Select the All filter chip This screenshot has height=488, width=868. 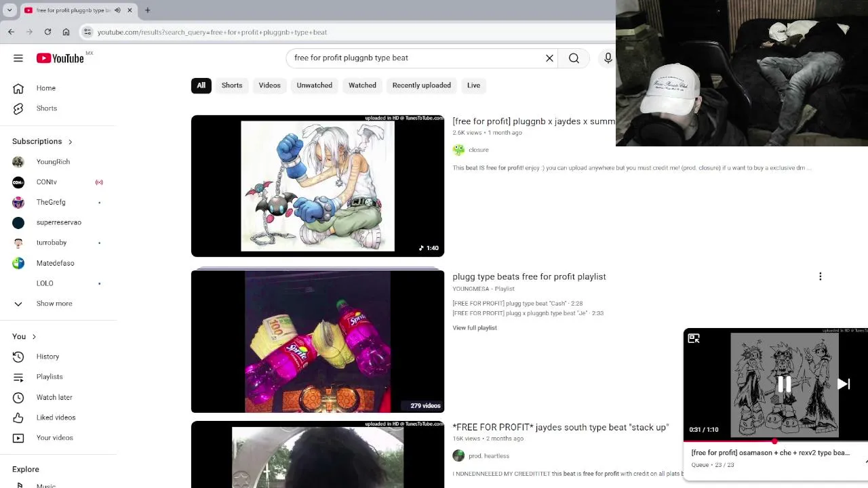201,85
